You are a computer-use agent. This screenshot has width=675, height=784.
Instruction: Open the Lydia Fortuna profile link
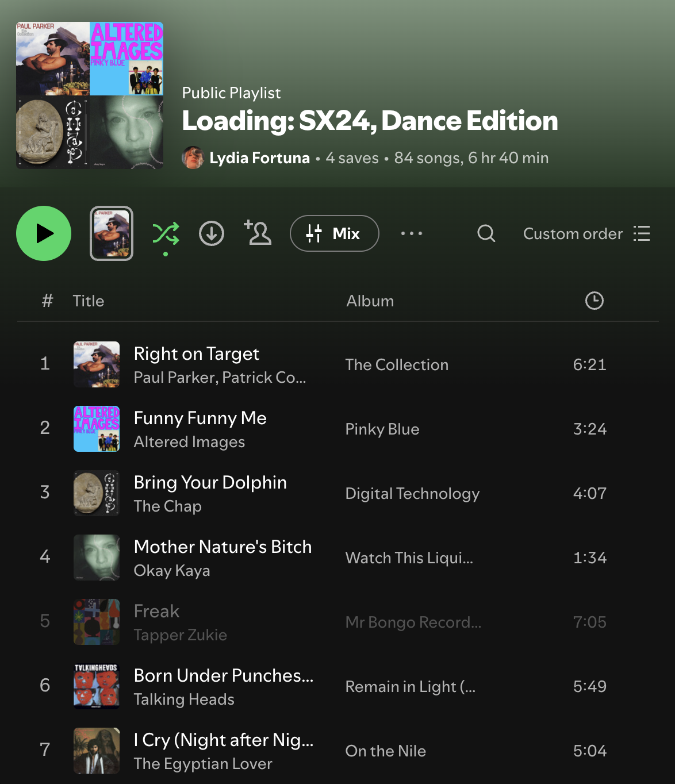[x=259, y=158]
